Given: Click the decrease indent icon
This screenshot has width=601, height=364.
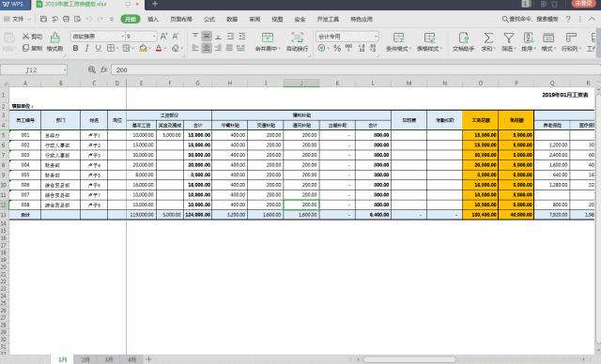Looking at the screenshot, I should click(230, 36).
